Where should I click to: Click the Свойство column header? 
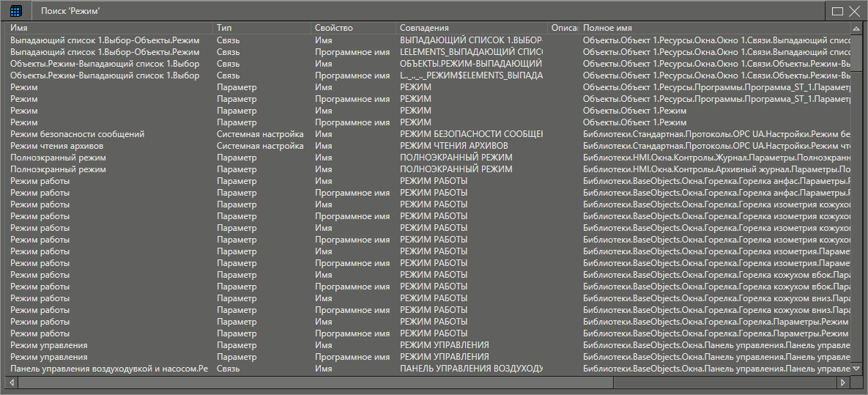[x=353, y=28]
